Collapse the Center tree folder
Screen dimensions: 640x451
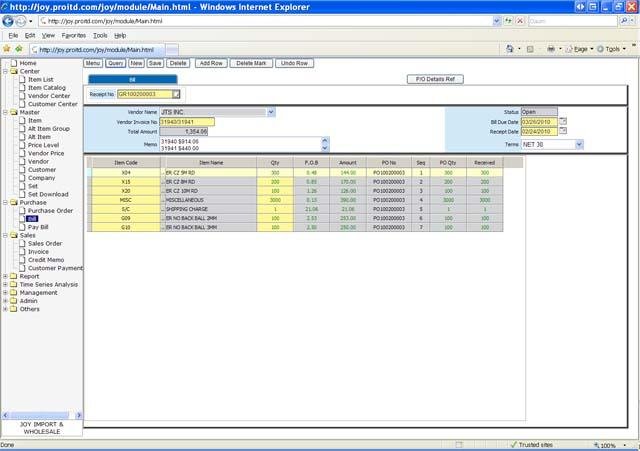[6, 71]
